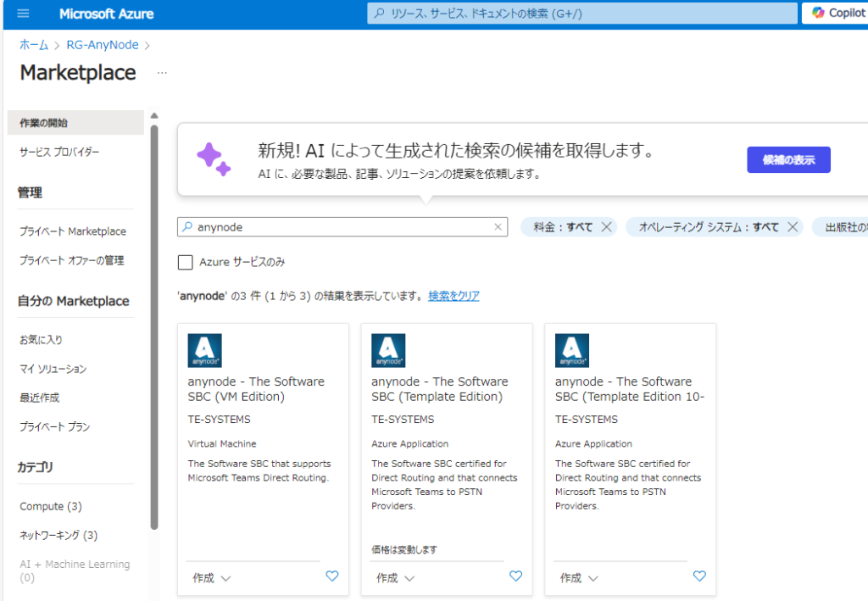Favorite the anynode Template Edition heart icon
Image resolution: width=868 pixels, height=601 pixels.
click(x=515, y=576)
